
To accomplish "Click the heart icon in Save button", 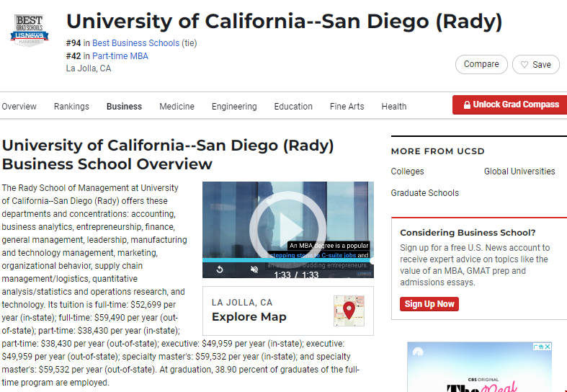I will coord(524,65).
